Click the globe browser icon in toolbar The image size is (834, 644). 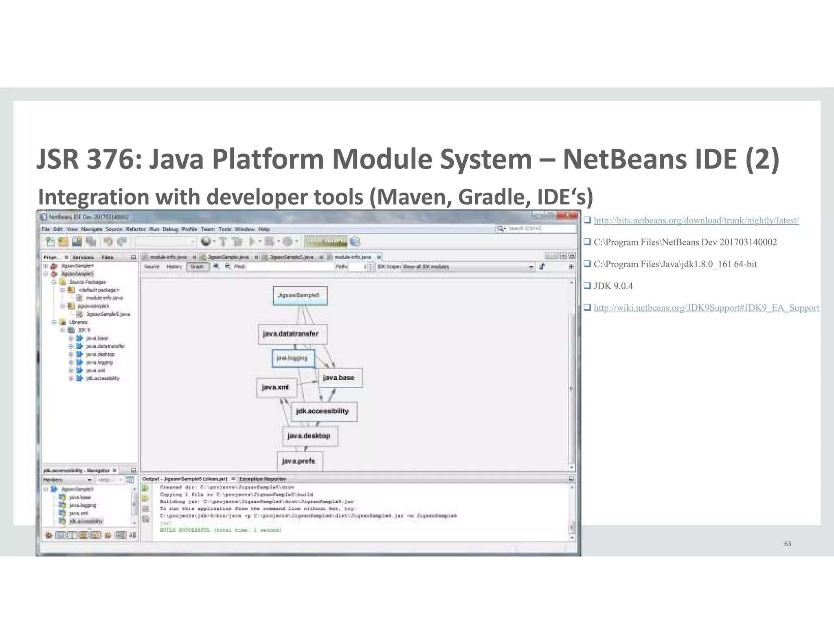pyautogui.click(x=206, y=242)
